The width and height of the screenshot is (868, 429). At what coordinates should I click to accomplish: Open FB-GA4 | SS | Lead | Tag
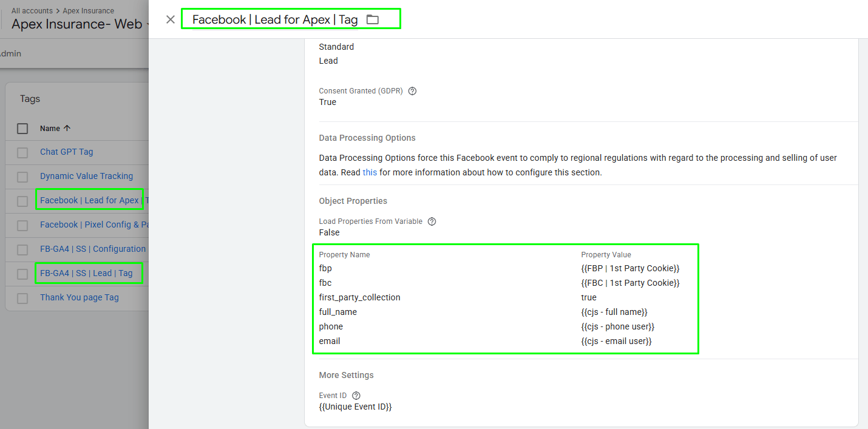[x=86, y=273]
